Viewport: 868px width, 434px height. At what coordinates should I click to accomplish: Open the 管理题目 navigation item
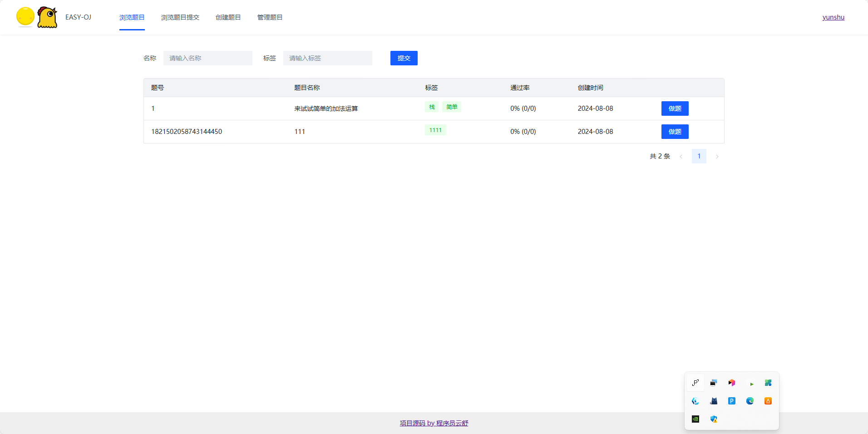tap(269, 17)
